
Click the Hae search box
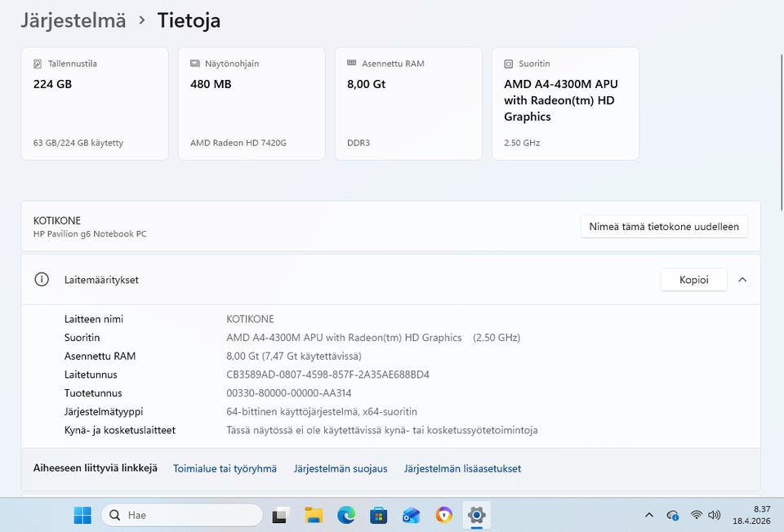(182, 515)
